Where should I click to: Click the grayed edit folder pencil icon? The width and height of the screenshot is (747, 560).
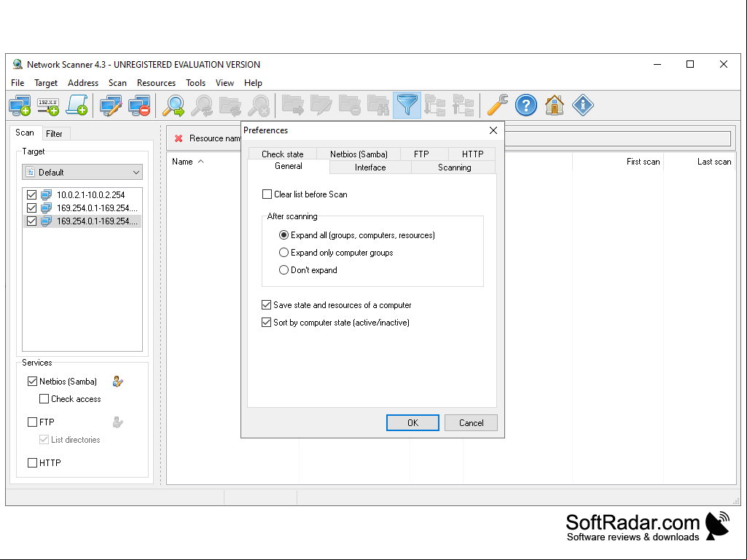(x=321, y=106)
